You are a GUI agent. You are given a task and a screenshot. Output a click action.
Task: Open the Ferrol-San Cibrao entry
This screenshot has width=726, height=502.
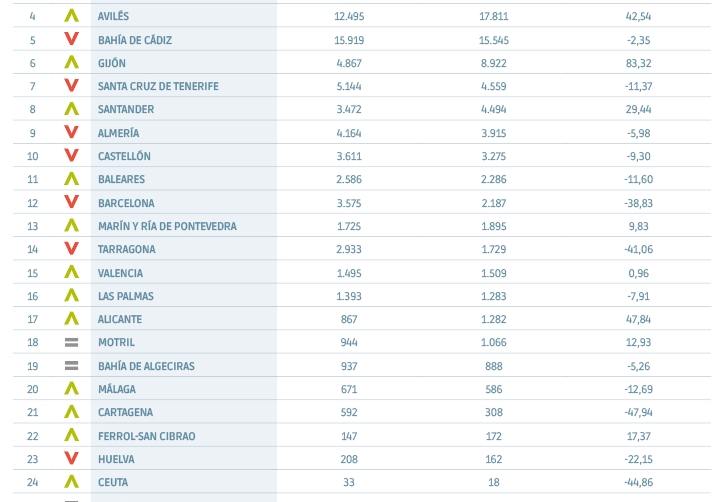pos(147,436)
